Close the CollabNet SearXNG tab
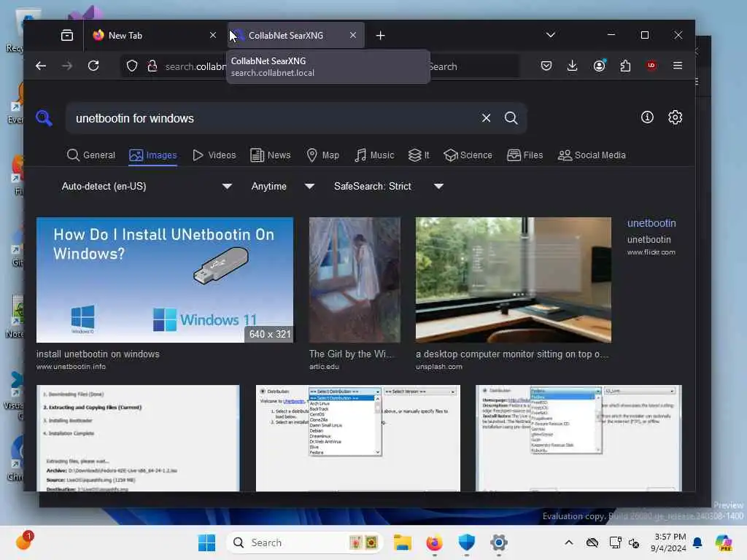Screen dimensions: 747x560 click(x=353, y=35)
